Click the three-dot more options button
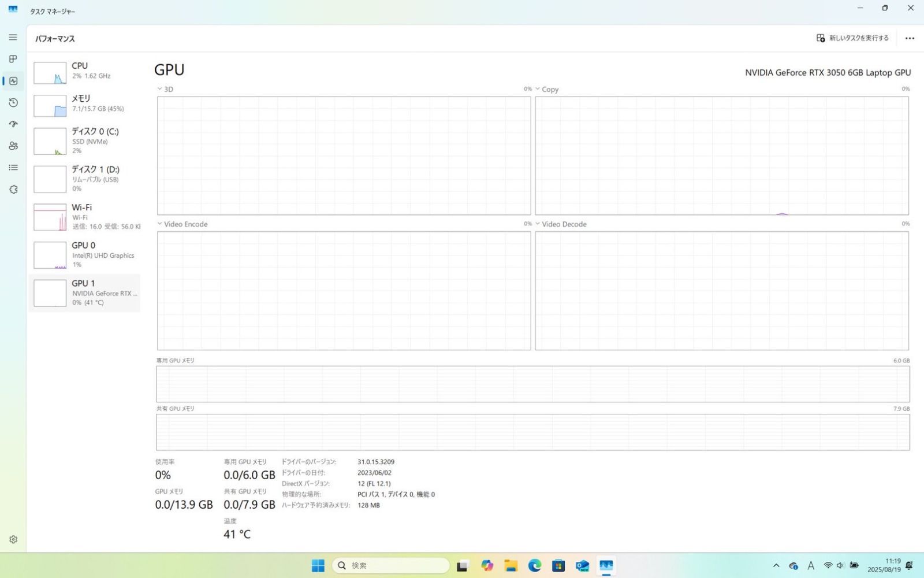Viewport: 924px width, 578px height. pos(910,38)
